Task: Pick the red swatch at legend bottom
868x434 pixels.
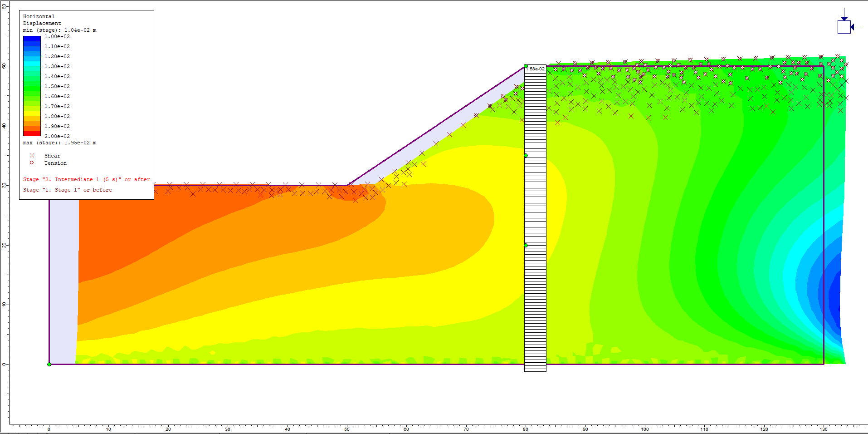Action: point(32,133)
